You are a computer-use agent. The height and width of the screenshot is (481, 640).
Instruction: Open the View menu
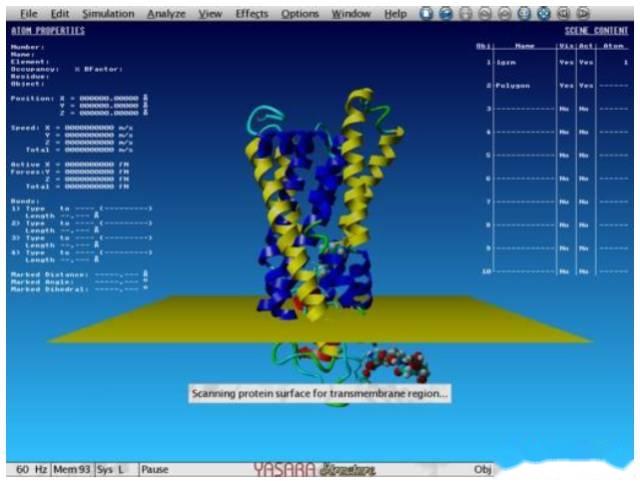click(210, 14)
